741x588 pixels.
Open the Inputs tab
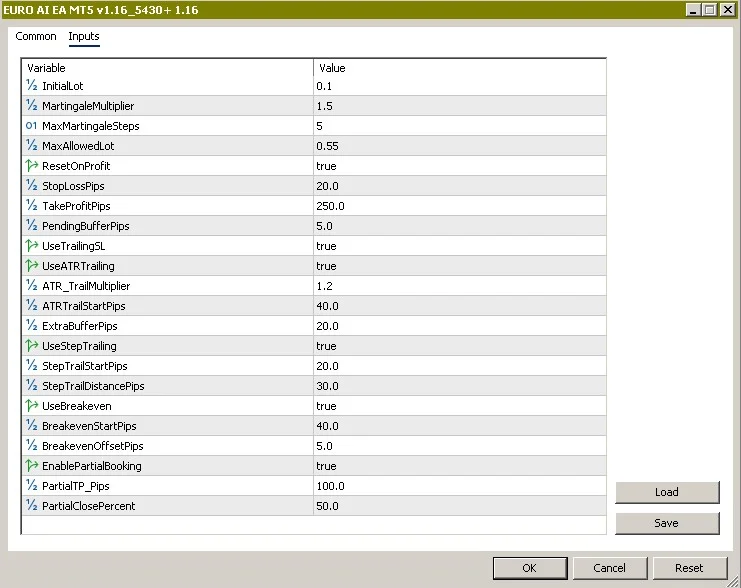click(84, 37)
